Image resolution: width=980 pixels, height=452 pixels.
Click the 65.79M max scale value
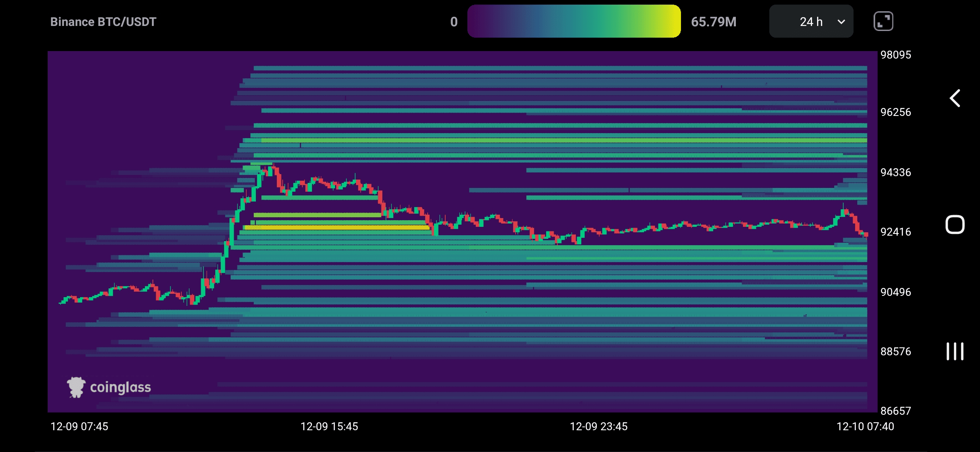(x=713, y=22)
